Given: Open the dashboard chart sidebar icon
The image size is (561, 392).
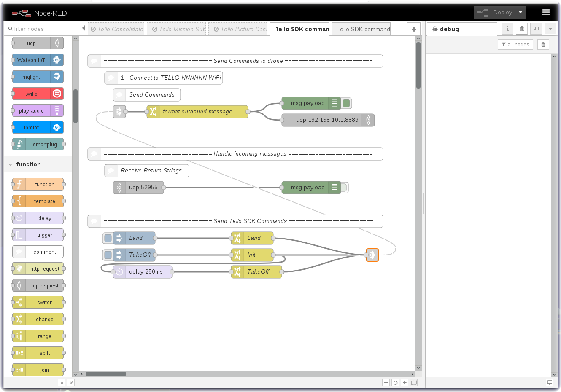Looking at the screenshot, I should (x=536, y=29).
